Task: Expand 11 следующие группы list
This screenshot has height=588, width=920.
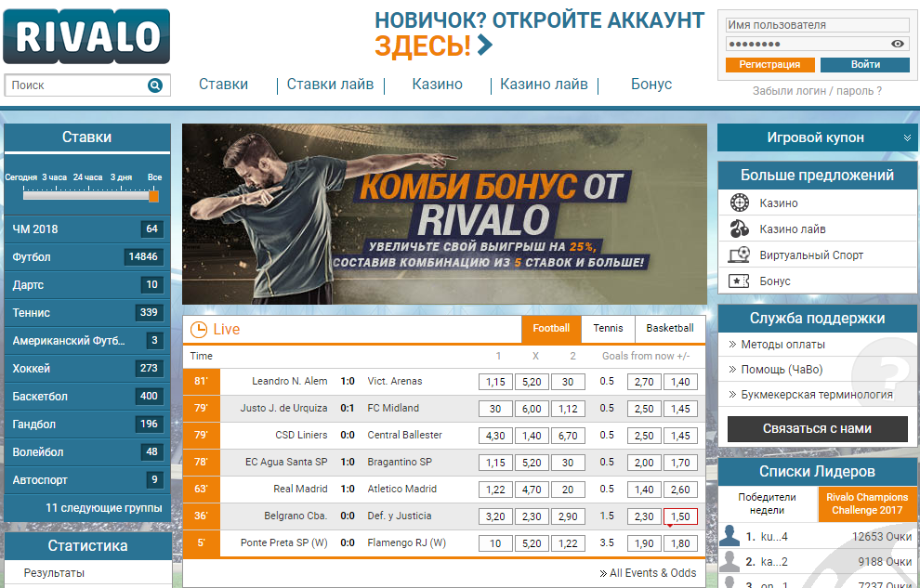Action: click(104, 508)
